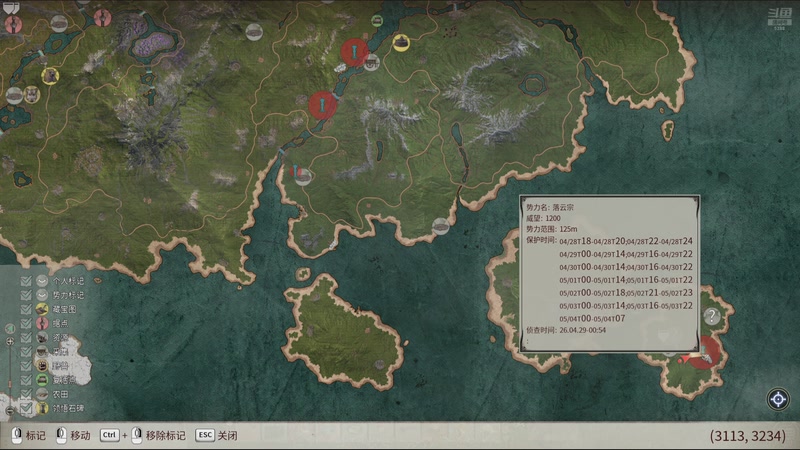Click the question mark marker on southeast island

click(x=712, y=316)
